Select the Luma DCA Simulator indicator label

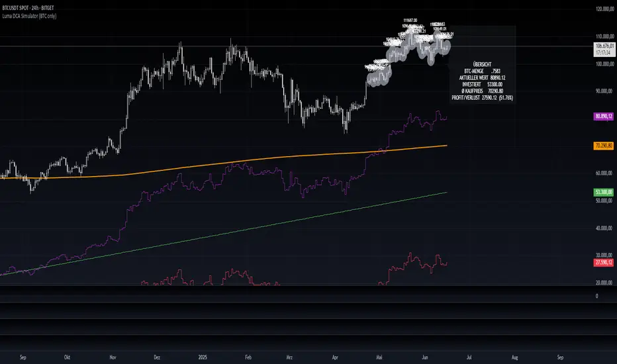(x=29, y=16)
